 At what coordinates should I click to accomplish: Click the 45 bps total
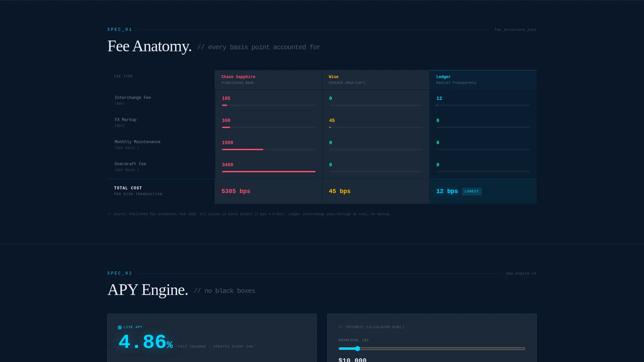[x=340, y=191]
